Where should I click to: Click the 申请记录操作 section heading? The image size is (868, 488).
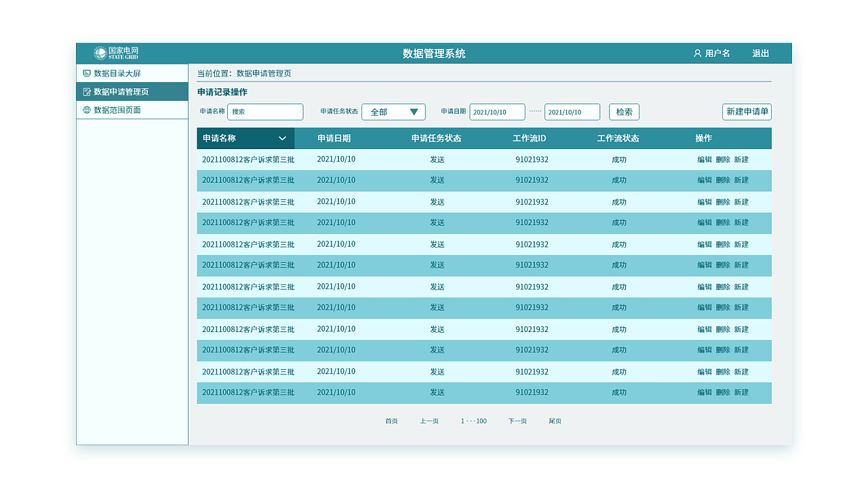pos(222,92)
